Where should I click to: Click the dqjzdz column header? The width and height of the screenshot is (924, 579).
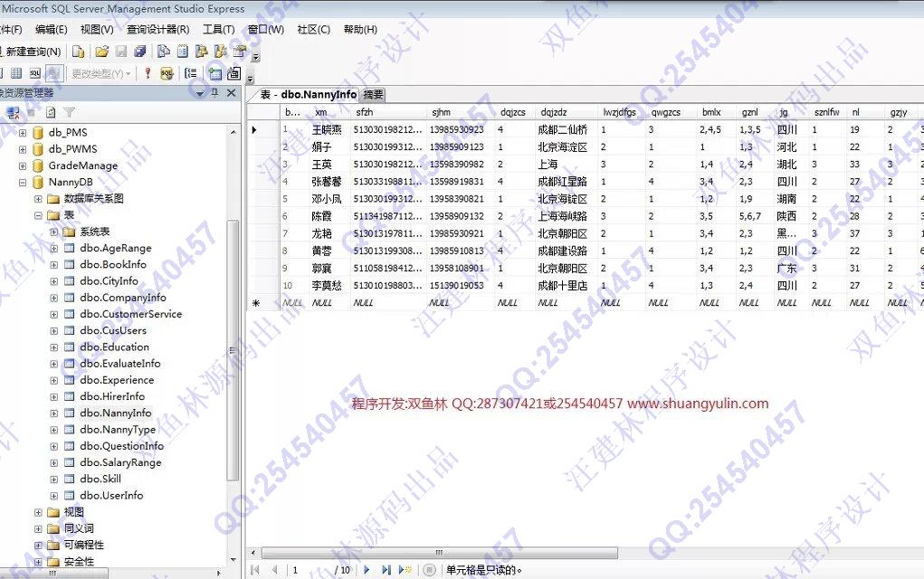click(567, 112)
